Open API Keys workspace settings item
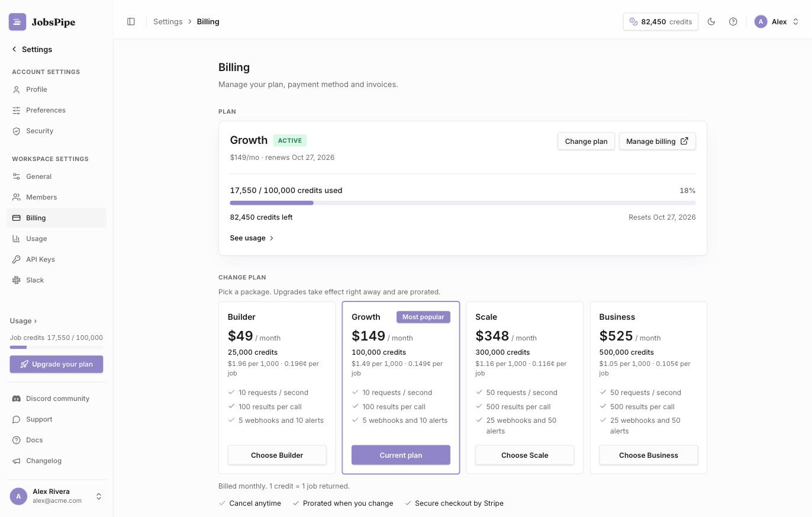This screenshot has width=812, height=517. (57, 259)
